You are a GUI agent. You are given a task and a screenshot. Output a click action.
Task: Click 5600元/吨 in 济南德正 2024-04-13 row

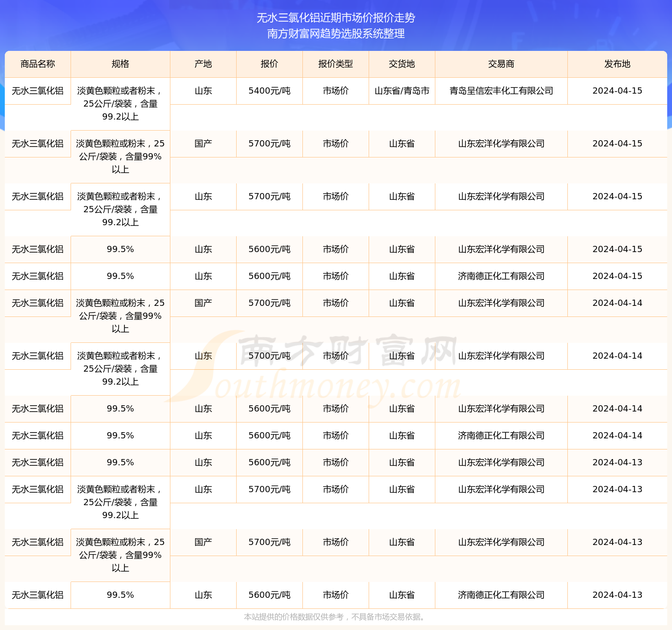point(269,595)
